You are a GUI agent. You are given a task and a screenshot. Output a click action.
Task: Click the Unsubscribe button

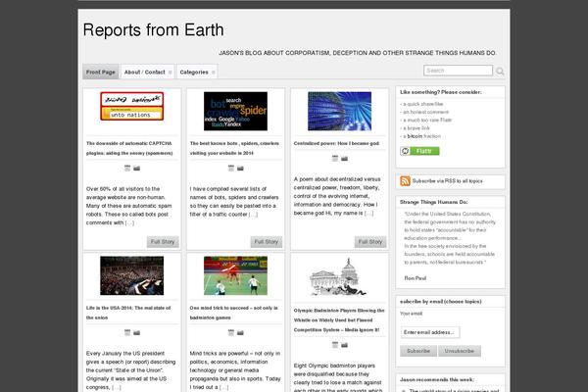[460, 351]
